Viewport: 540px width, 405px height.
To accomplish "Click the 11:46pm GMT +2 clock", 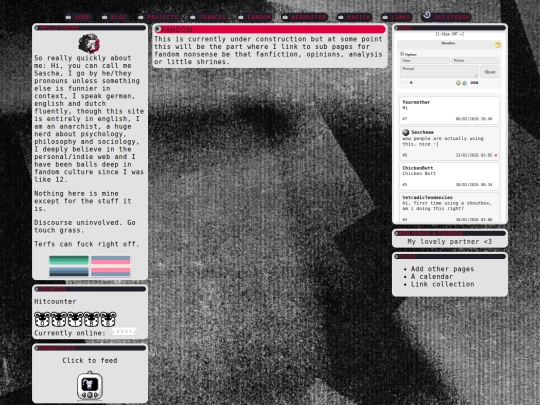I will pyautogui.click(x=449, y=34).
